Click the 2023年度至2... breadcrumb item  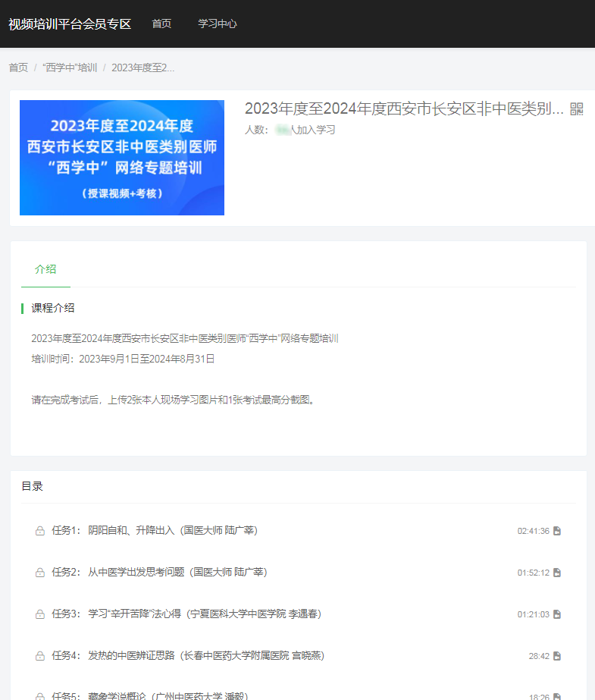click(142, 67)
